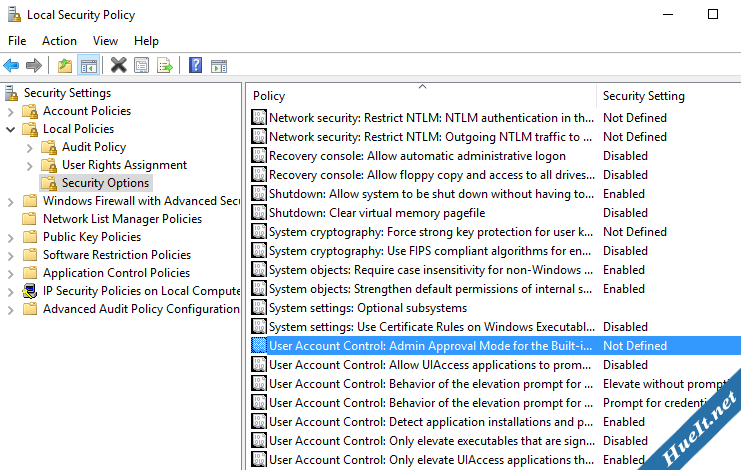Click the Audit Policy folder icon
741x470 pixels.
point(49,147)
